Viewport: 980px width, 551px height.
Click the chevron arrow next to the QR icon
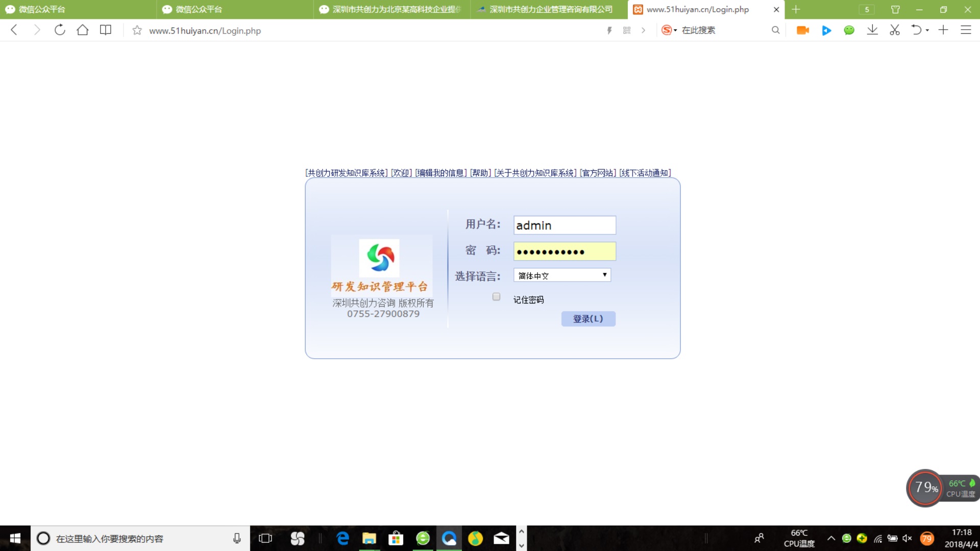[643, 31]
